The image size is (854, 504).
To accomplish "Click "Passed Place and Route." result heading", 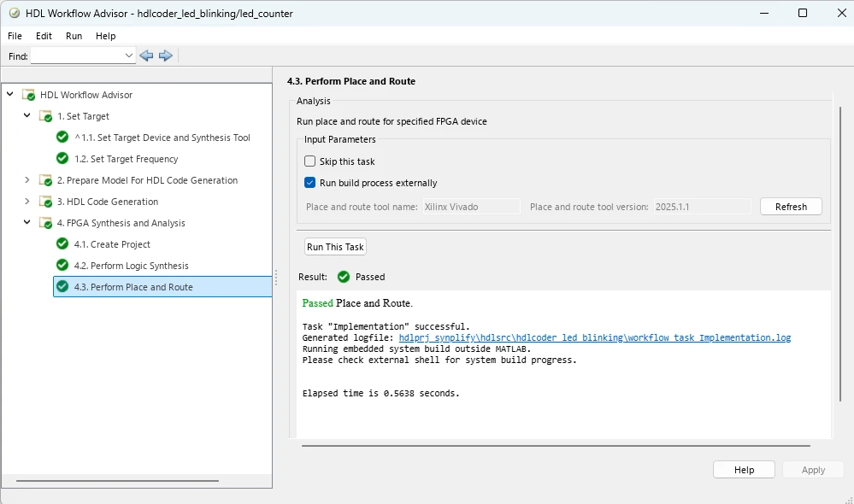I will 357,303.
